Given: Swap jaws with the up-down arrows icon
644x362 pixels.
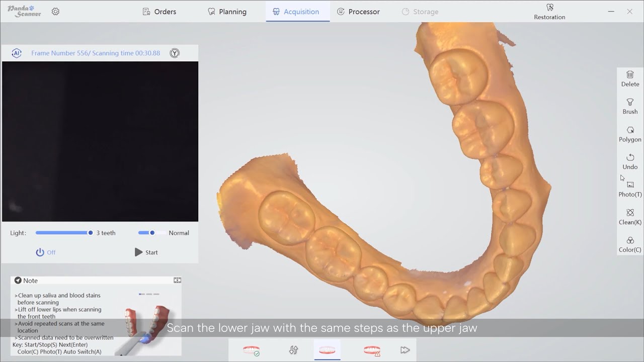Looking at the screenshot, I should point(294,350).
